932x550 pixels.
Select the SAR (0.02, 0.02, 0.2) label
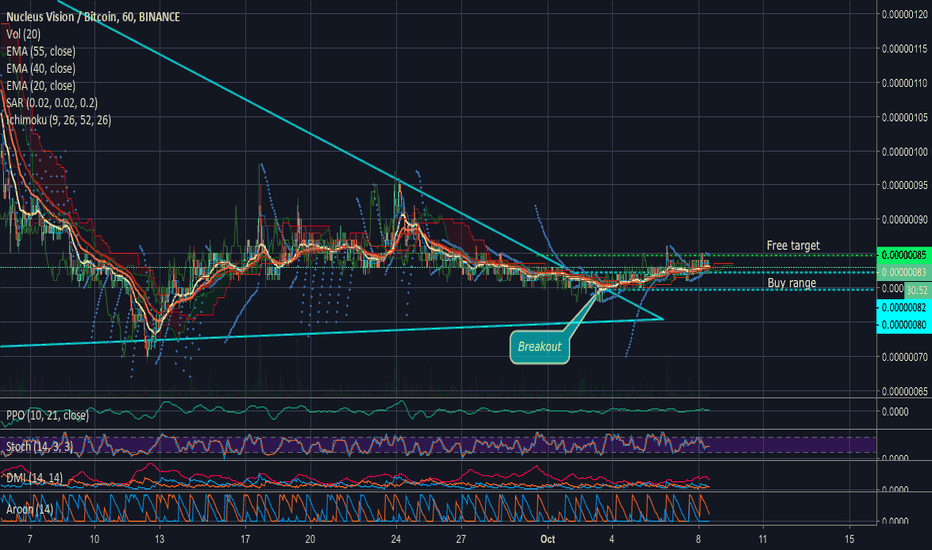(x=52, y=103)
